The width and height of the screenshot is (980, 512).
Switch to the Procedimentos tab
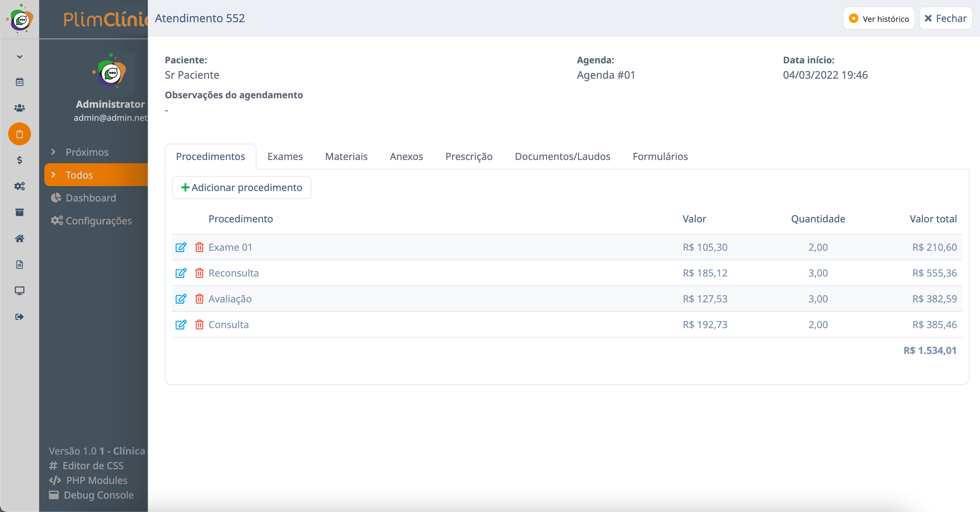click(x=210, y=156)
